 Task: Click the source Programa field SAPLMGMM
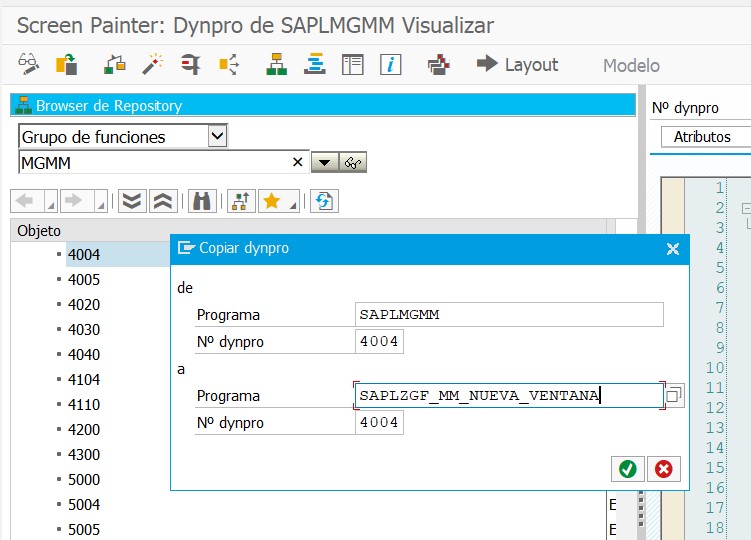tap(509, 314)
